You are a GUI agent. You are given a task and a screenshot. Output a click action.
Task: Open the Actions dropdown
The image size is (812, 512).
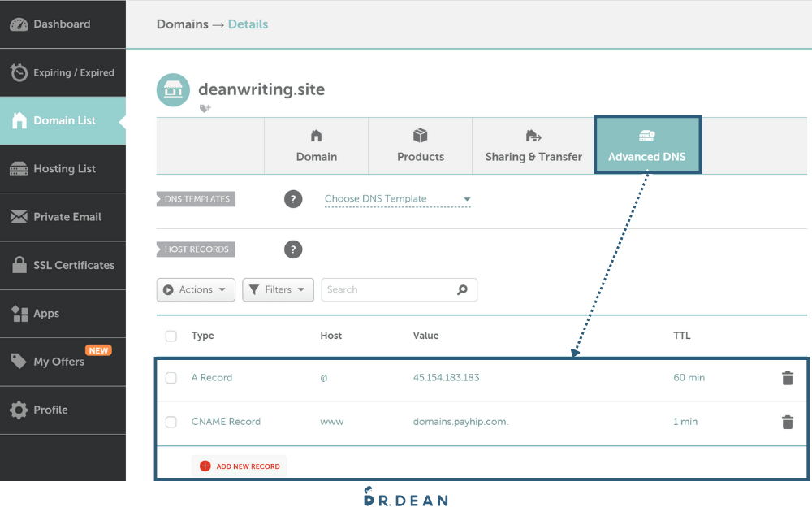[x=196, y=290]
